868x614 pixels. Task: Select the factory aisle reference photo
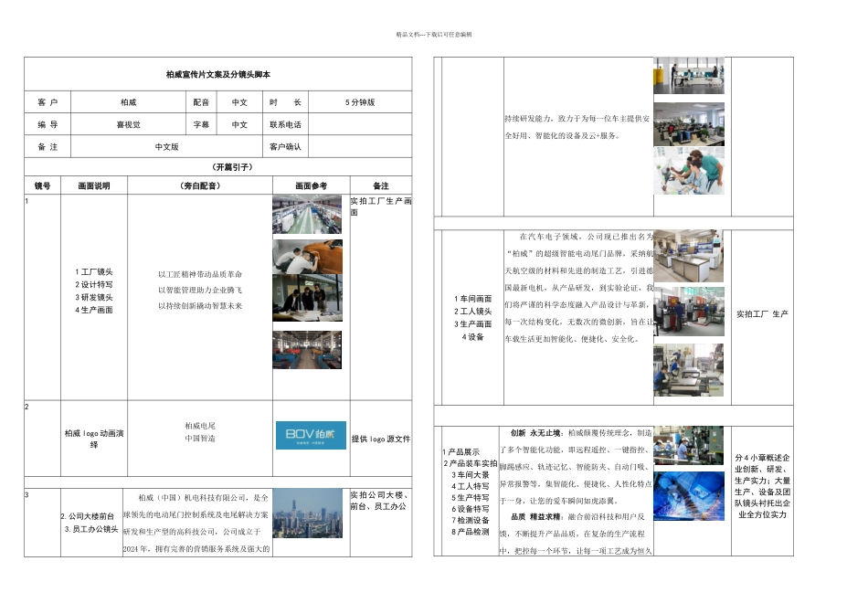[307, 215]
